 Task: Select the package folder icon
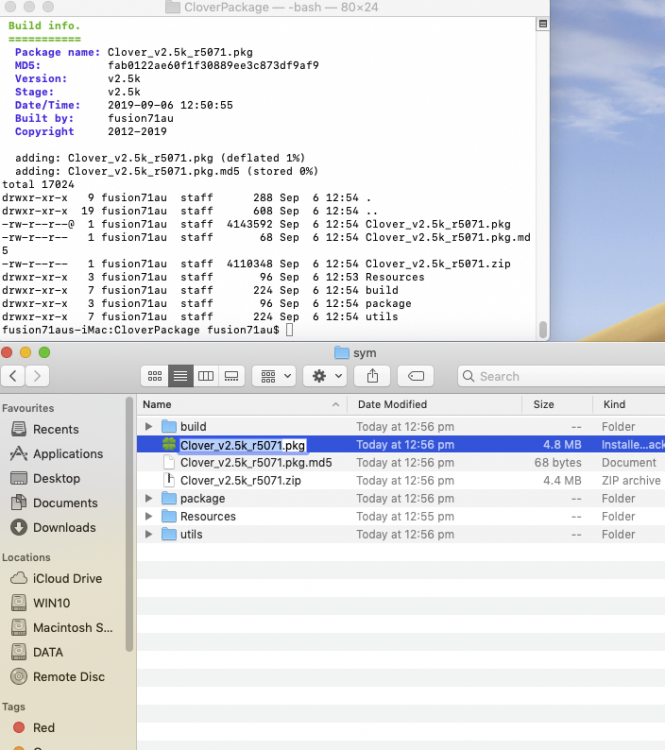(x=169, y=498)
